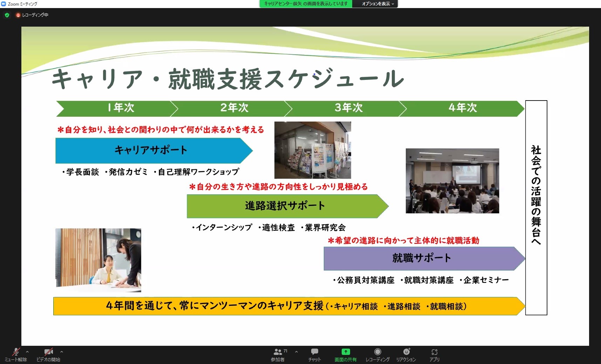The height and width of the screenshot is (364, 601).
Task: Click the text 学長面談
Action: (83, 172)
